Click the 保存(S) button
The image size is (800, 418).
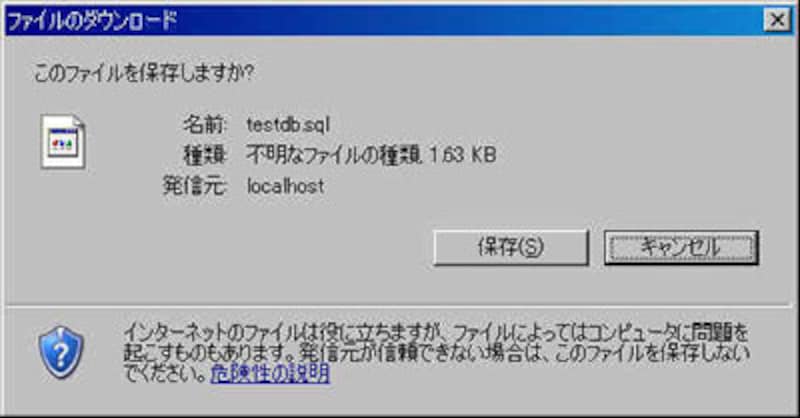point(511,248)
